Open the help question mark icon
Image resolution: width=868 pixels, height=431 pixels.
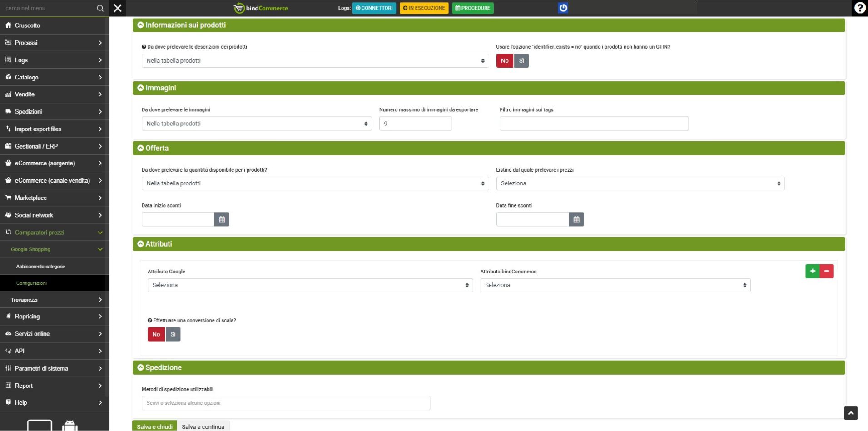tap(859, 8)
